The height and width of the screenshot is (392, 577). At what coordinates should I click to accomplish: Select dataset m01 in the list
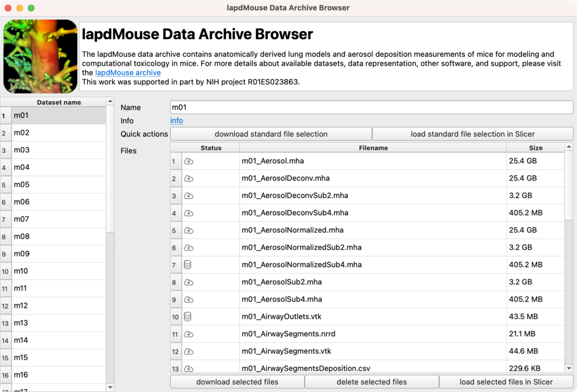[x=59, y=115]
